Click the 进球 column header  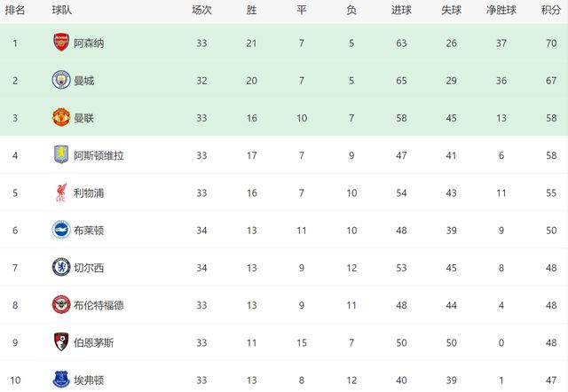tap(401, 11)
